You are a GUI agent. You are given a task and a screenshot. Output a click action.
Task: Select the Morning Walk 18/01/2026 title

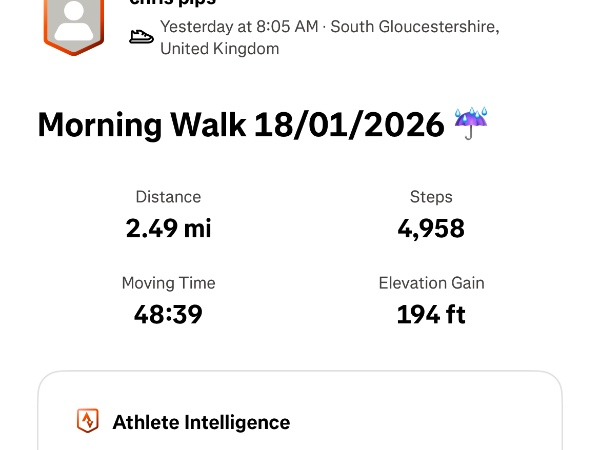(x=241, y=125)
